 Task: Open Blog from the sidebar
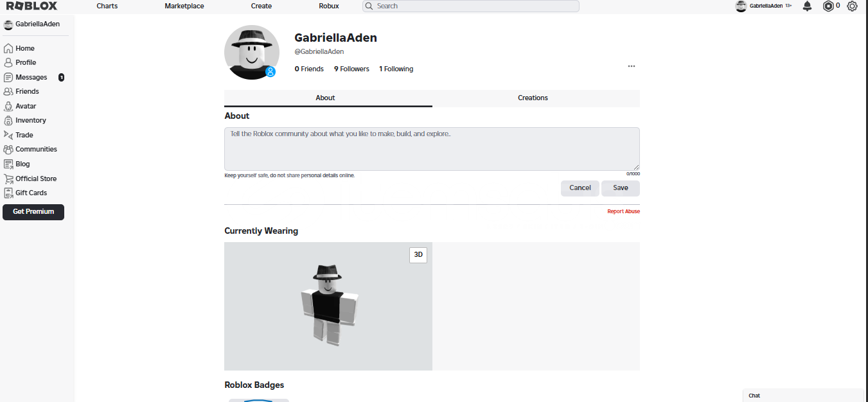point(22,164)
